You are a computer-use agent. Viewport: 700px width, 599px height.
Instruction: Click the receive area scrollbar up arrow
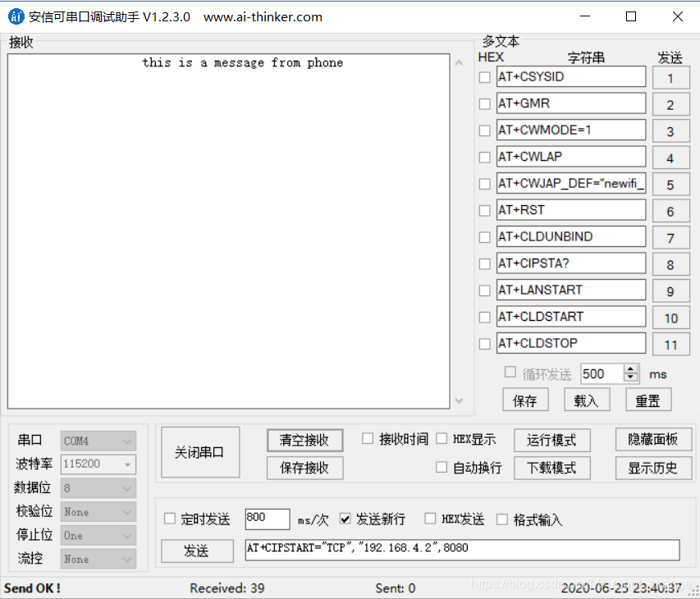459,62
